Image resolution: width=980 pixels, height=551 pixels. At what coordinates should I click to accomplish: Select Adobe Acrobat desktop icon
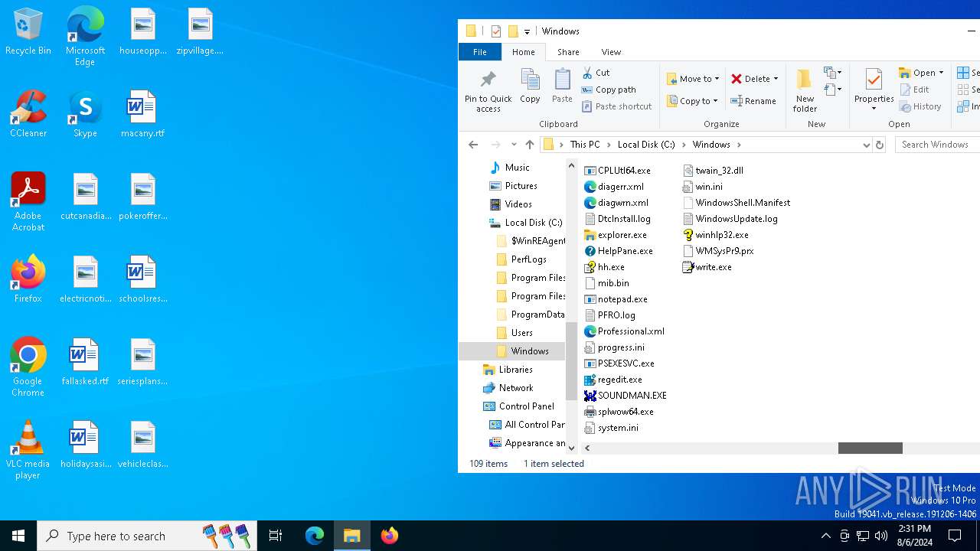pos(28,202)
